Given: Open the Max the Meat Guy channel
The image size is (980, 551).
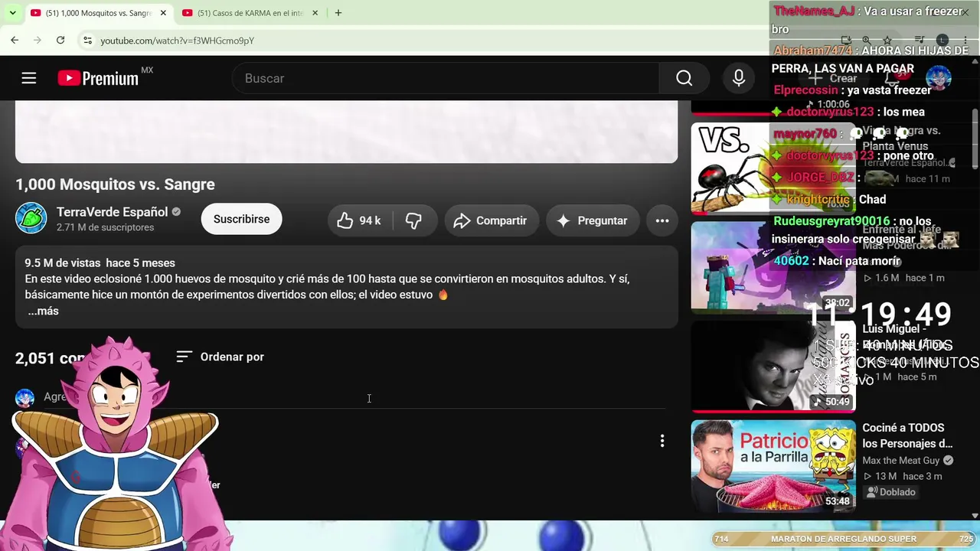Looking at the screenshot, I should [x=901, y=461].
